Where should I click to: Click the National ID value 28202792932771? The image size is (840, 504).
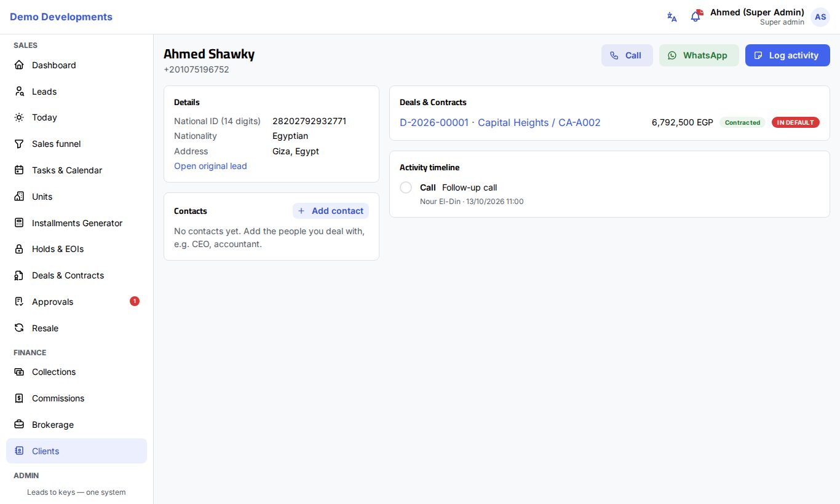[309, 121]
